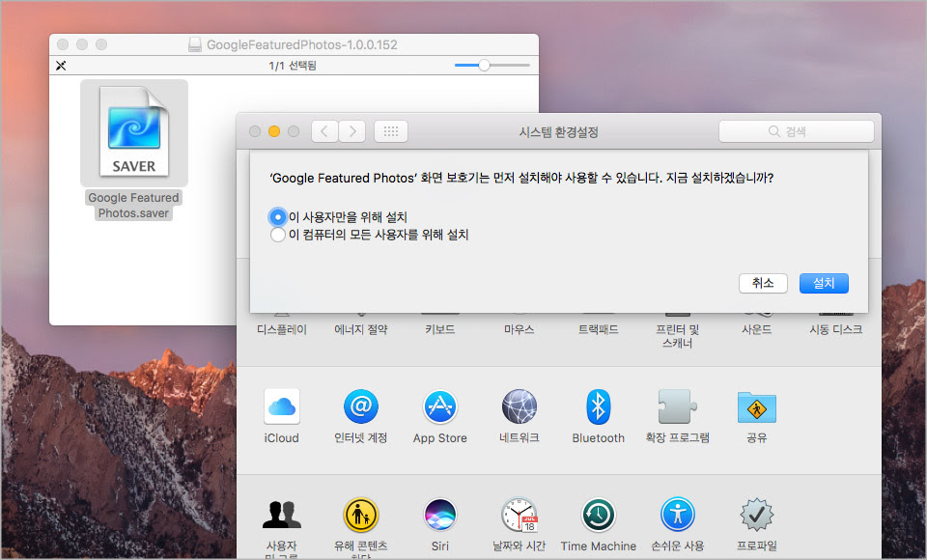Open the App Store preference pane
The width and height of the screenshot is (927, 560).
pyautogui.click(x=440, y=406)
